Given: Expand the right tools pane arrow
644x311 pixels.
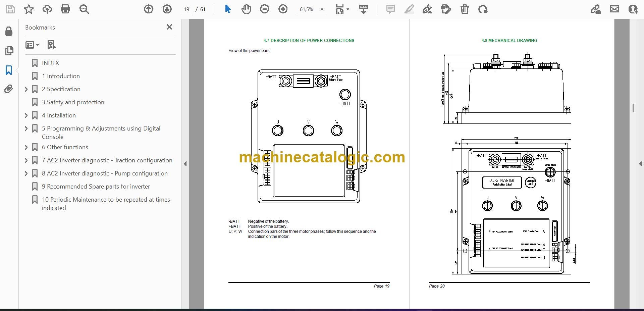Looking at the screenshot, I should click(x=640, y=164).
